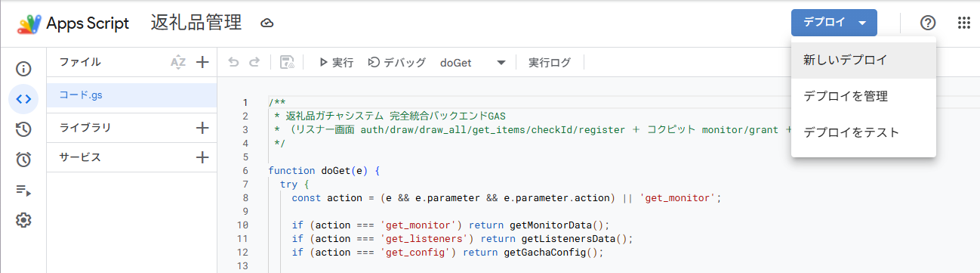Open the Triggers alarm clock icon

click(23, 160)
